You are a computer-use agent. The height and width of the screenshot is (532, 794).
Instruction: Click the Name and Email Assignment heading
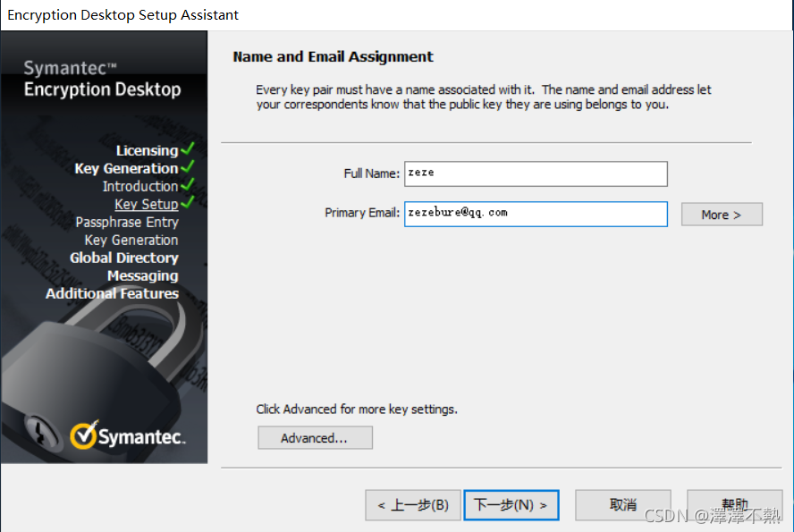click(333, 56)
